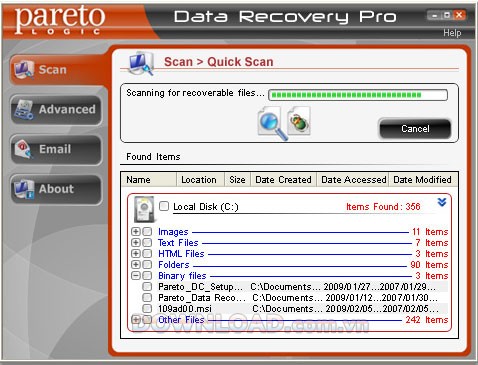The height and width of the screenshot is (365, 478).
Task: Select the Other Files tree label
Action: pos(181,320)
